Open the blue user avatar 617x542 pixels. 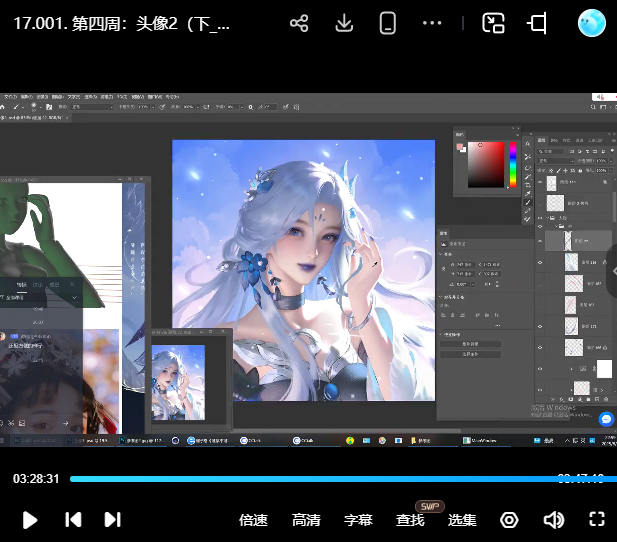pyautogui.click(x=592, y=24)
